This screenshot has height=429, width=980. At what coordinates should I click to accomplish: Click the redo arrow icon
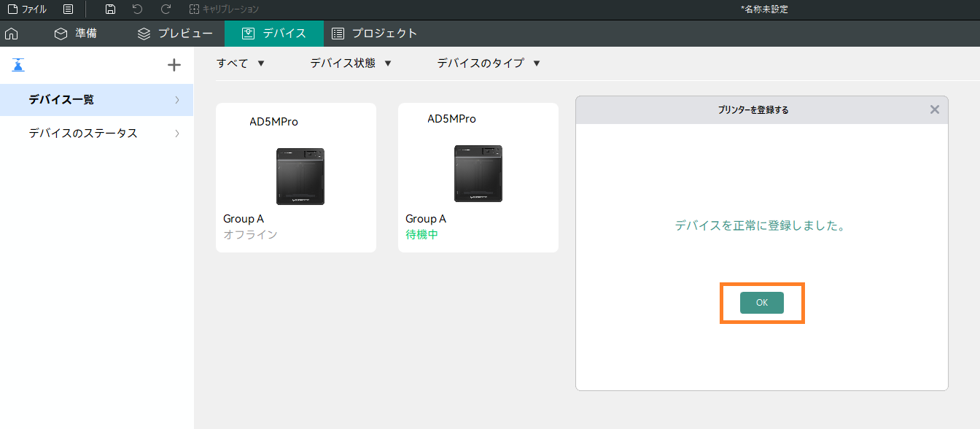pos(166,9)
